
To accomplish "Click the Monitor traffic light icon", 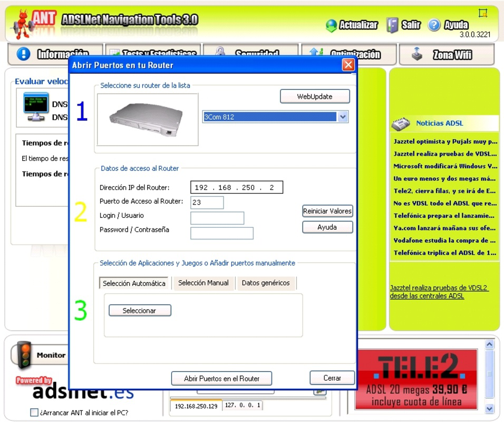I will tap(24, 354).
